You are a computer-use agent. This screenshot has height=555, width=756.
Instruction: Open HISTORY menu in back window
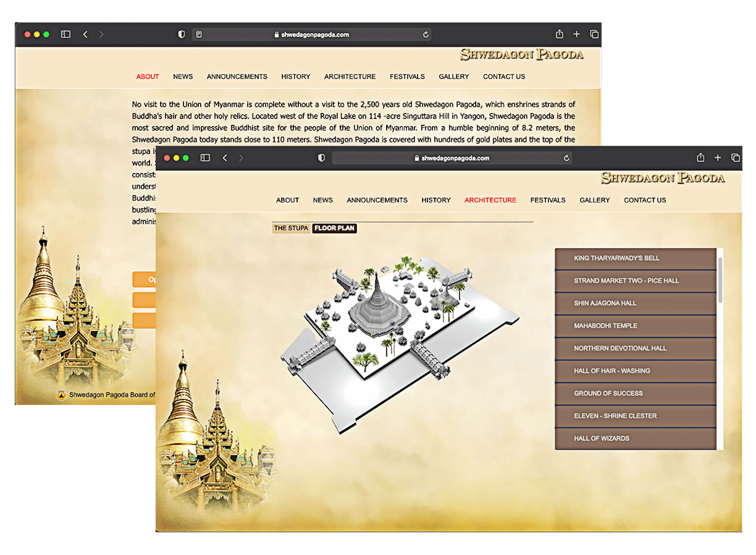tap(296, 76)
